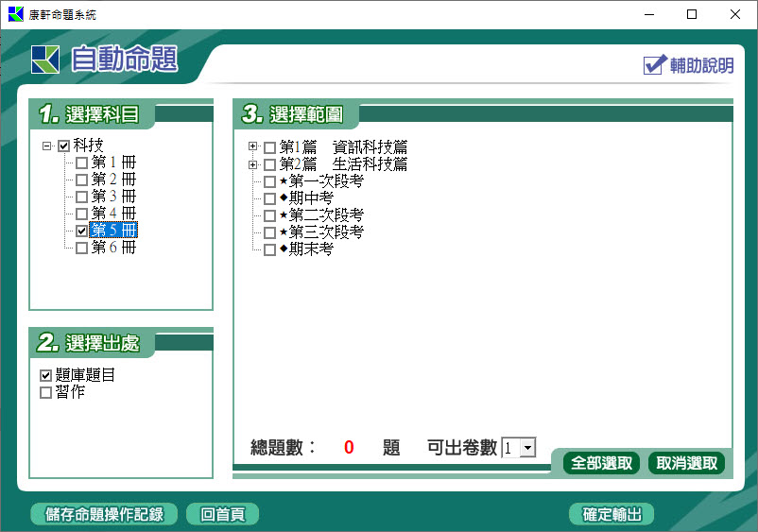
Task: Select 第 6 冊 tree item
Action: tap(113, 248)
